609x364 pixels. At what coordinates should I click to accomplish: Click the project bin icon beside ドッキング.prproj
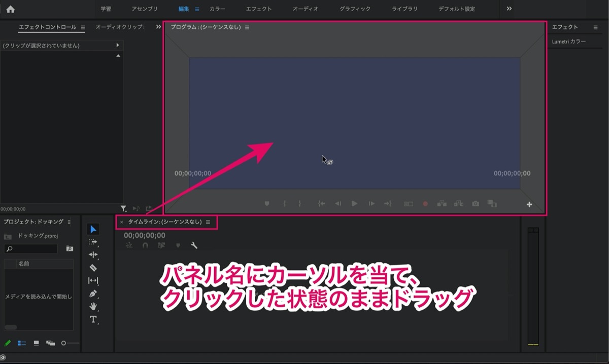click(x=8, y=236)
